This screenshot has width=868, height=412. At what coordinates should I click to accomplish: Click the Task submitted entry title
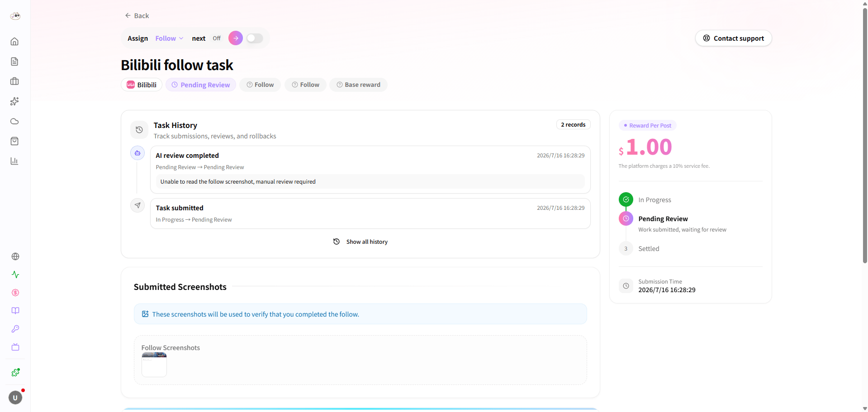[180, 208]
